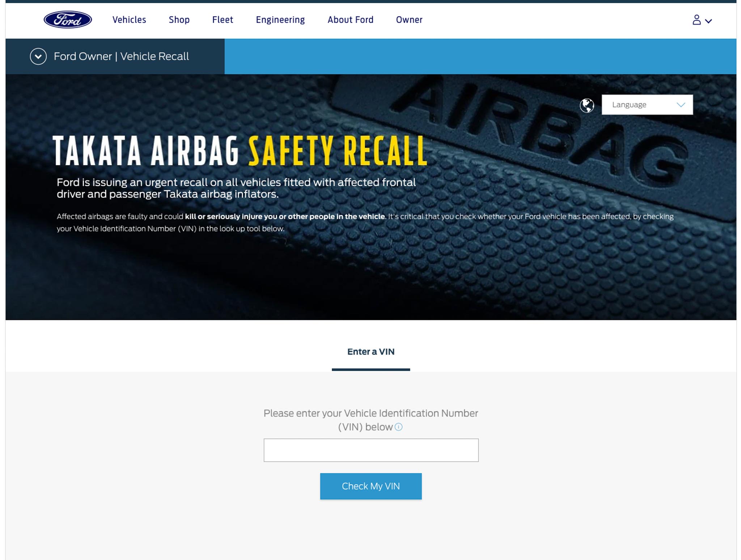Click the Language dropdown arrow
Image resolution: width=741 pixels, height=560 pixels.
681,105
